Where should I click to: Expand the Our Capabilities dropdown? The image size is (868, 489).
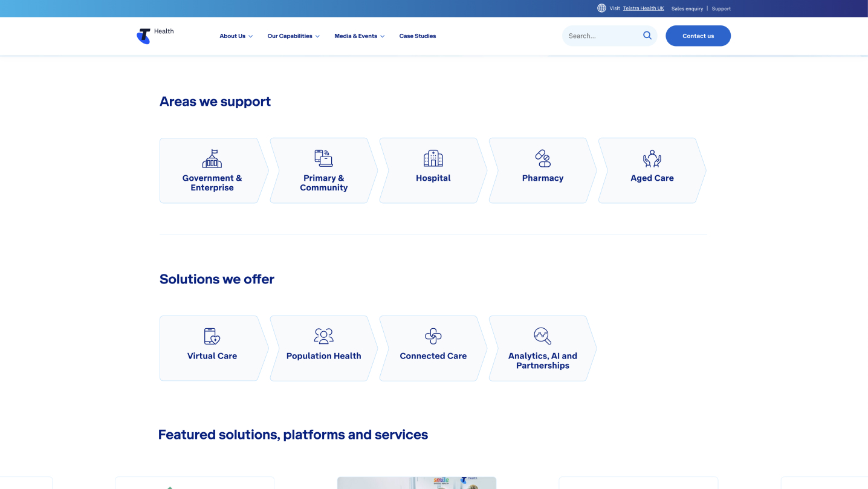tap(293, 36)
